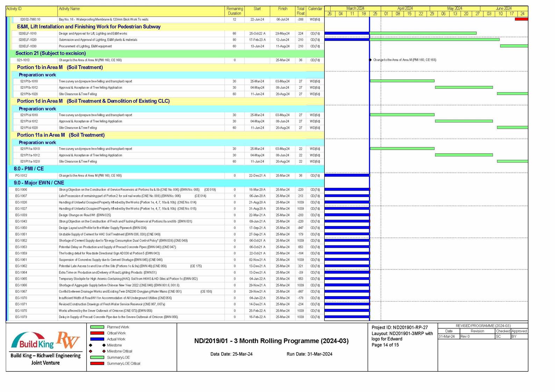Click the April 2024 timescale header

(405, 8)
